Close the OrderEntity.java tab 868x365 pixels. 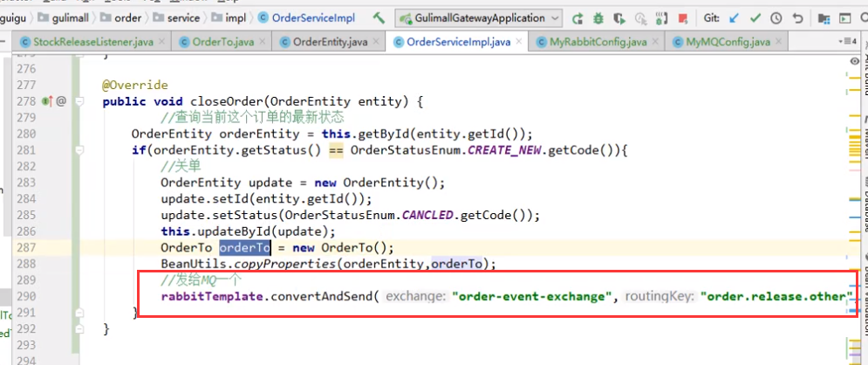point(377,41)
